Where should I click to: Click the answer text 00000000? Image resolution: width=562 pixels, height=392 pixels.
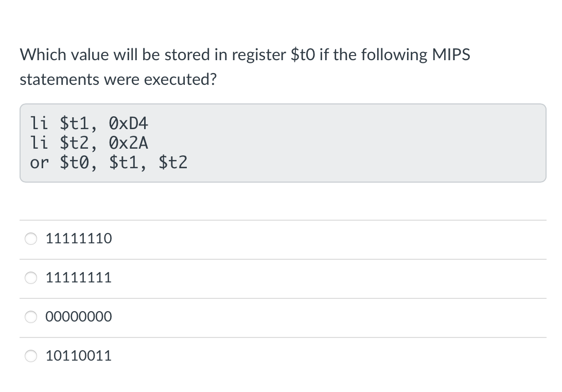click(78, 317)
